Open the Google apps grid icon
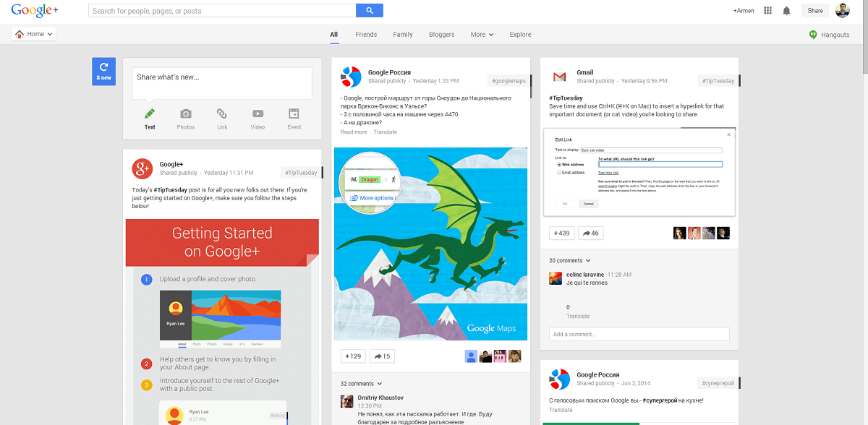This screenshot has width=868, height=425. [x=767, y=11]
